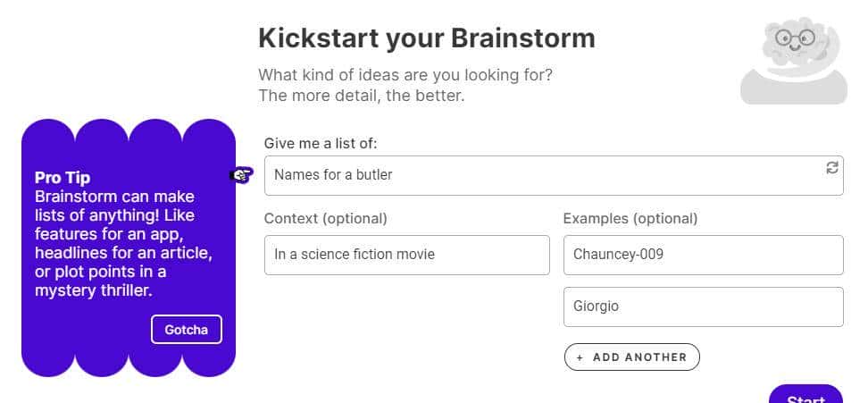Click the "Pro Tip" title text

tap(63, 178)
